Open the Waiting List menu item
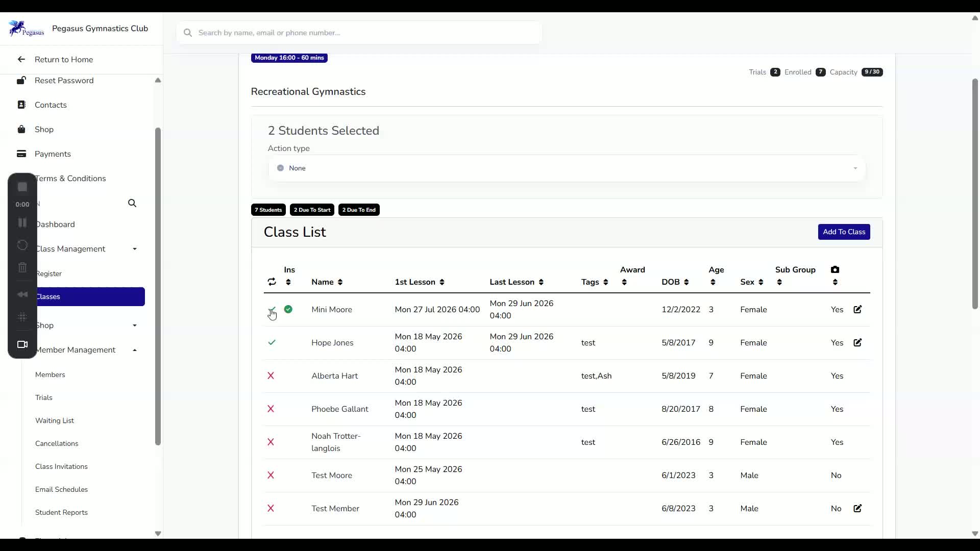Viewport: 980px width, 551px height. 55,420
